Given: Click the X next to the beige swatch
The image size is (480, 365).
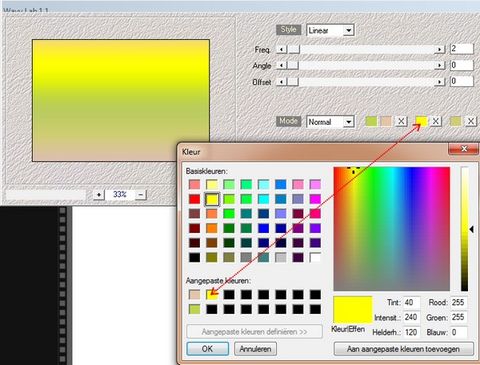Looking at the screenshot, I should [401, 121].
